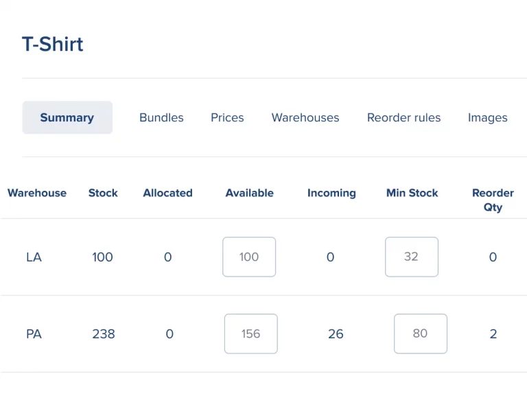Select the LA warehouse row label
This screenshot has height=420, width=527.
coord(34,257)
